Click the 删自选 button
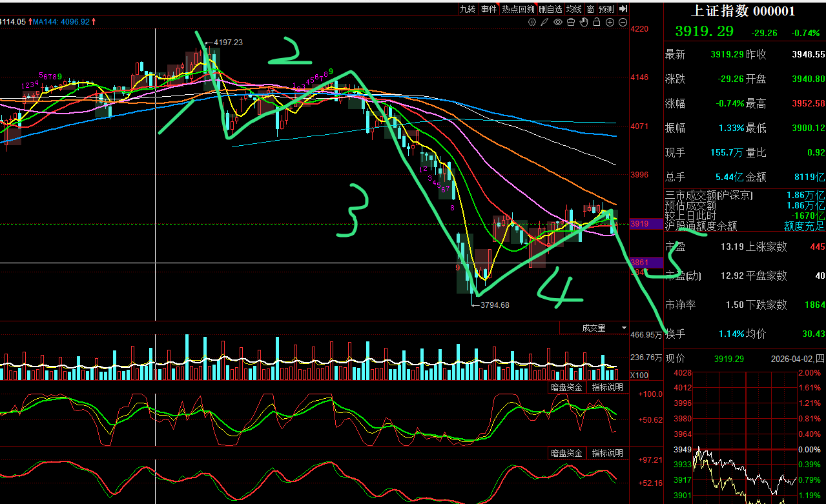Viewport: 826px width, 504px height. click(x=551, y=9)
